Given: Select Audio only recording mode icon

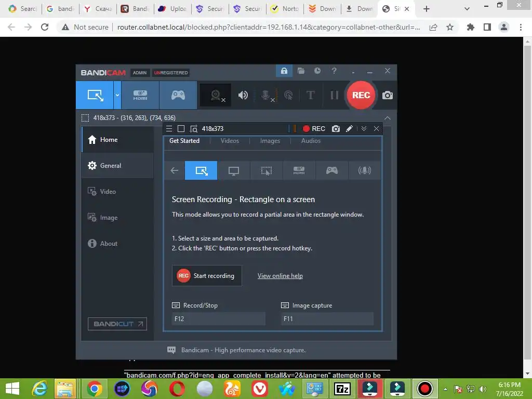Looking at the screenshot, I should (364, 170).
